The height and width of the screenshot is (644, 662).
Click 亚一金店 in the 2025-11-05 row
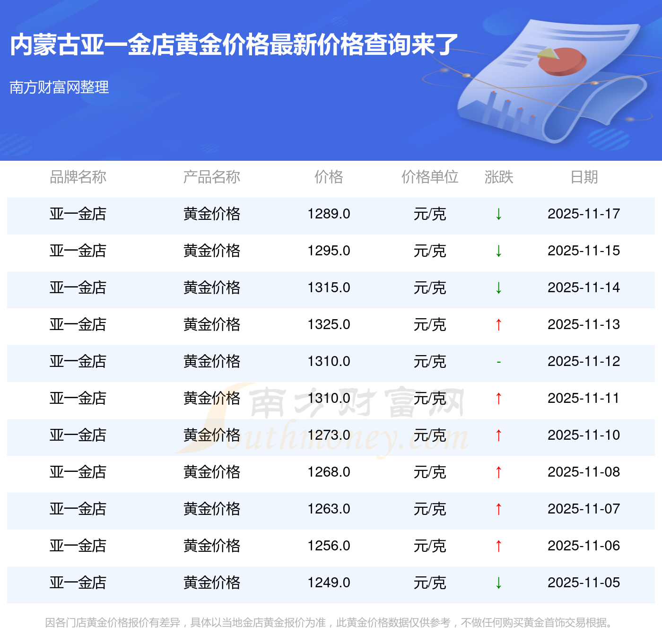coord(78,583)
